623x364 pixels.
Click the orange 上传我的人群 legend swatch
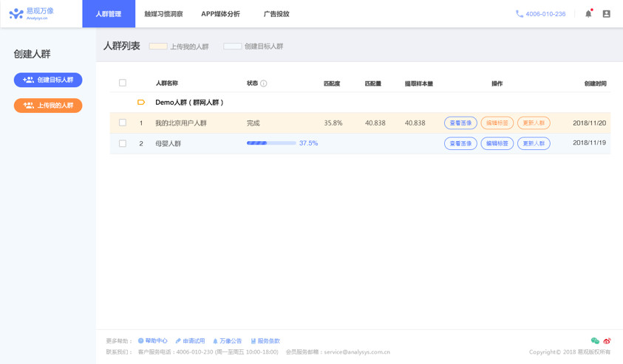158,46
